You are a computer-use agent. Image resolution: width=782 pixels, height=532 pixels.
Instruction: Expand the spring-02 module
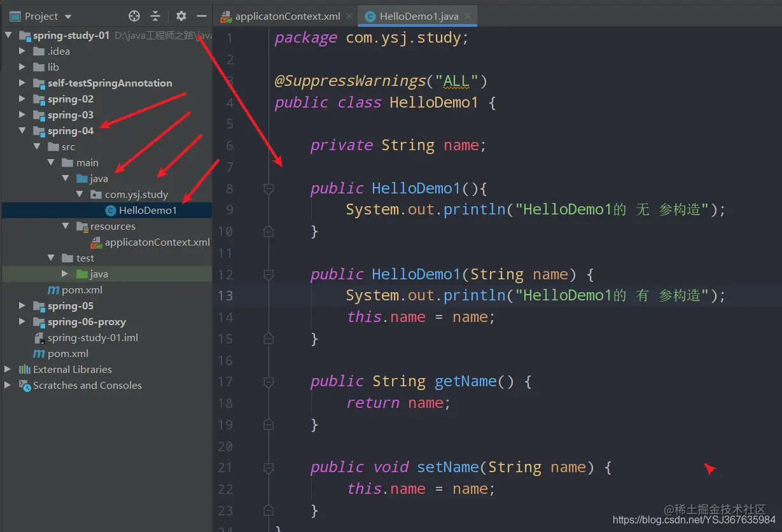point(22,99)
